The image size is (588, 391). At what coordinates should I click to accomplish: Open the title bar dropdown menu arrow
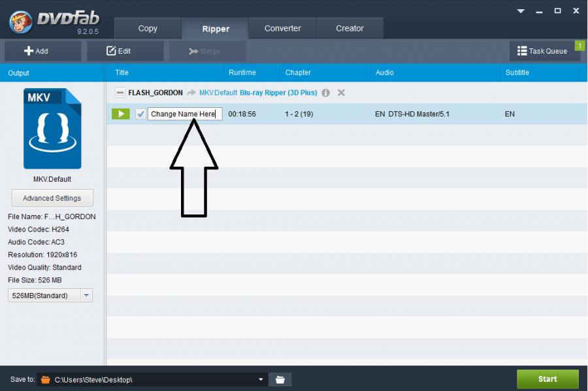521,11
